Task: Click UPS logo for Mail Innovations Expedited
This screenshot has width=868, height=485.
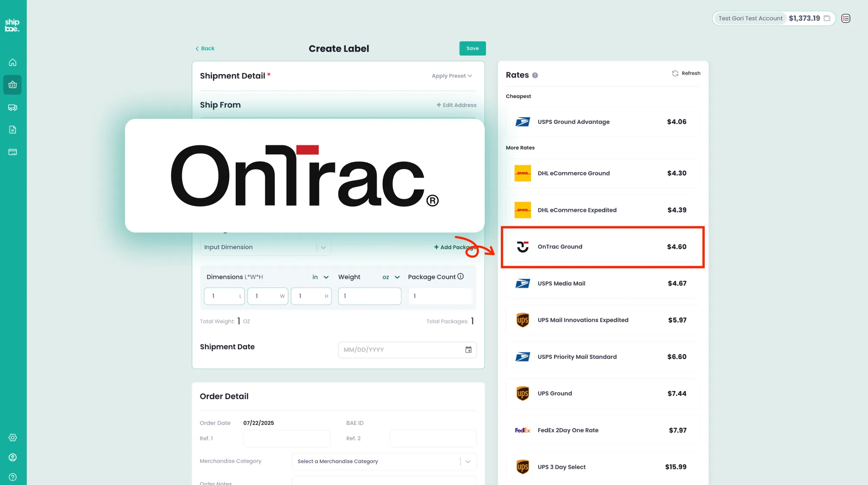Action: (x=523, y=320)
